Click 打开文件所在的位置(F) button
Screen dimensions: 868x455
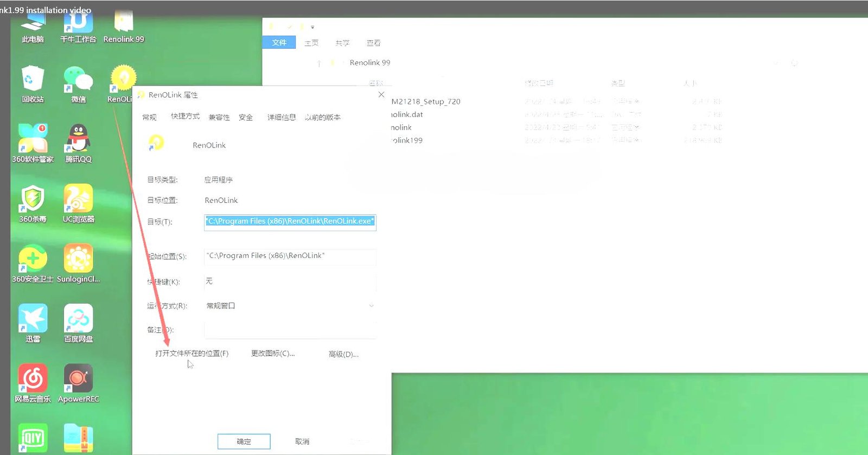point(192,354)
